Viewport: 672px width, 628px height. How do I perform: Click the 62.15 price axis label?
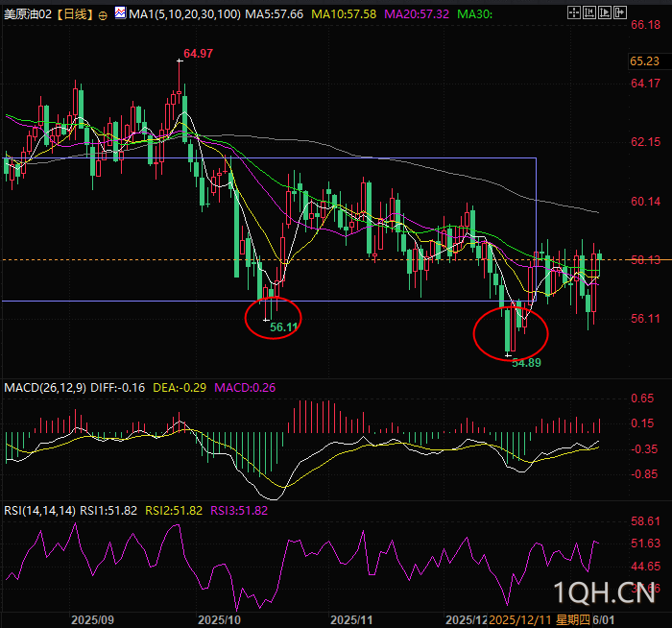(645, 142)
